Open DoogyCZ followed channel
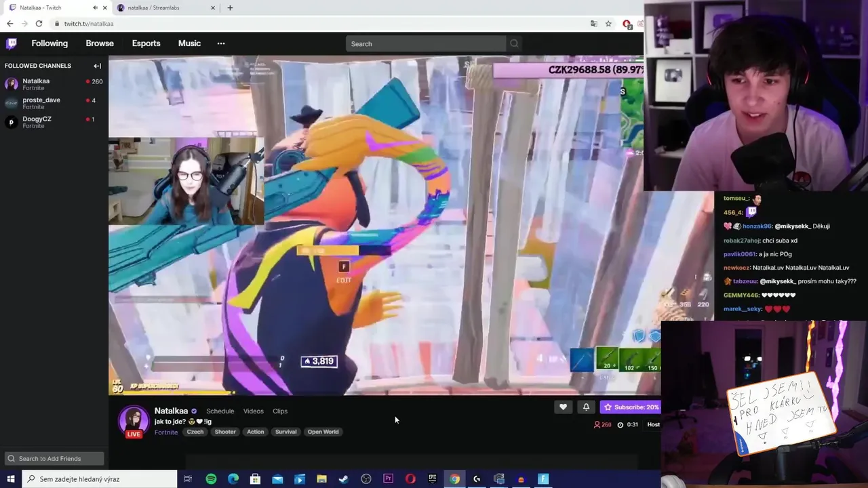 [x=54, y=122]
